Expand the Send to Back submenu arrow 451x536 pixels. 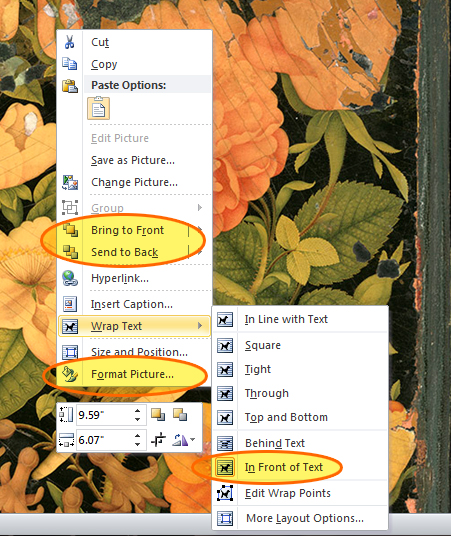point(200,252)
